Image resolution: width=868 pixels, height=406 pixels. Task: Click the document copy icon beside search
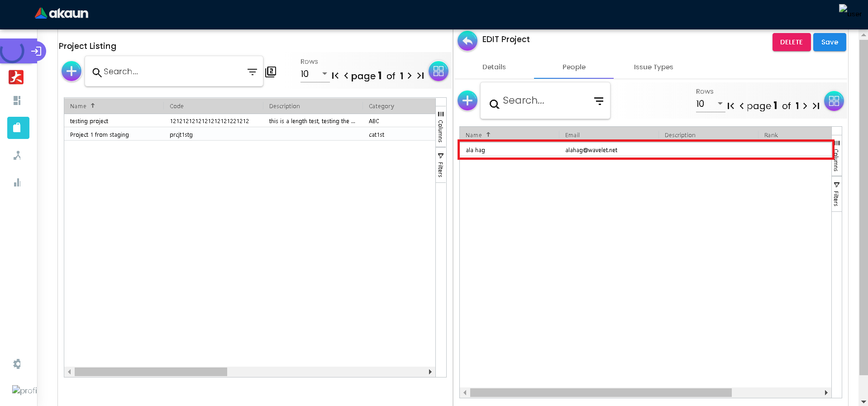[x=271, y=72]
